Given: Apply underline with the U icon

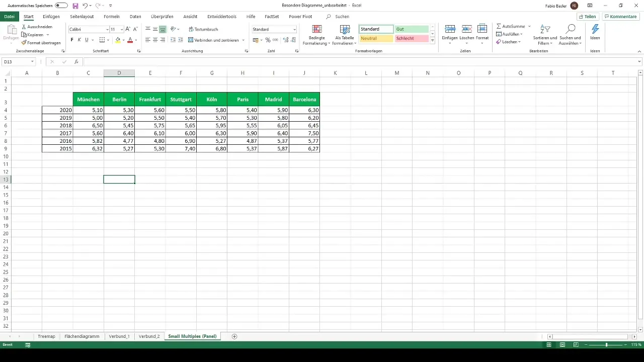Looking at the screenshot, I should pos(87,40).
